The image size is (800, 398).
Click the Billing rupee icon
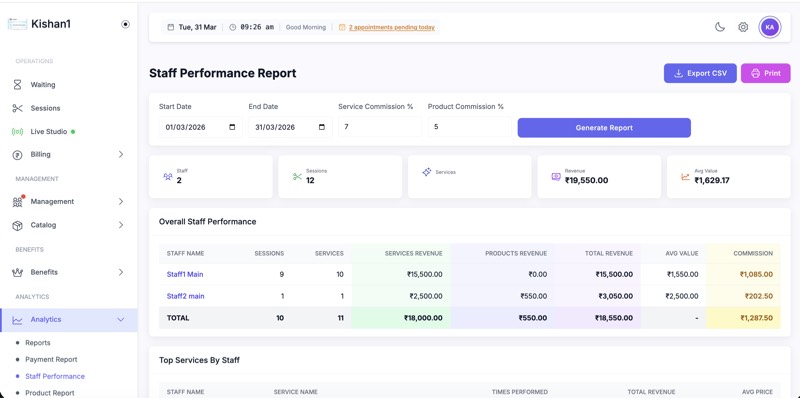click(x=17, y=155)
